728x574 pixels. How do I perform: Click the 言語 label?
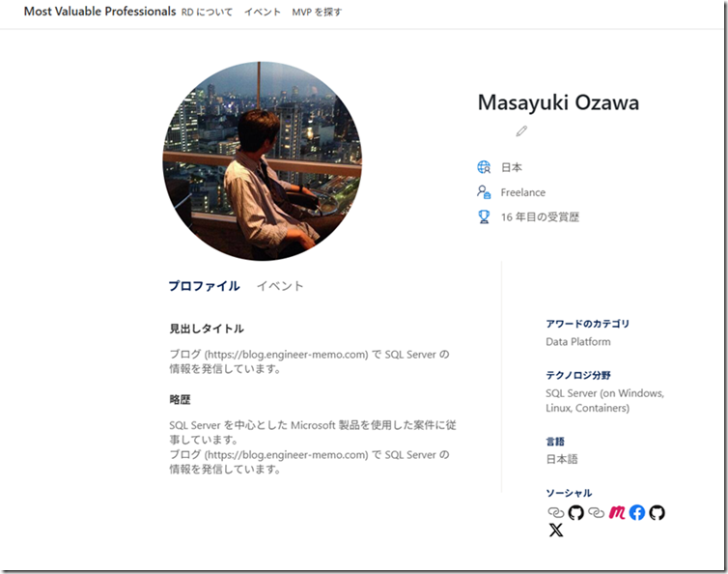point(555,442)
